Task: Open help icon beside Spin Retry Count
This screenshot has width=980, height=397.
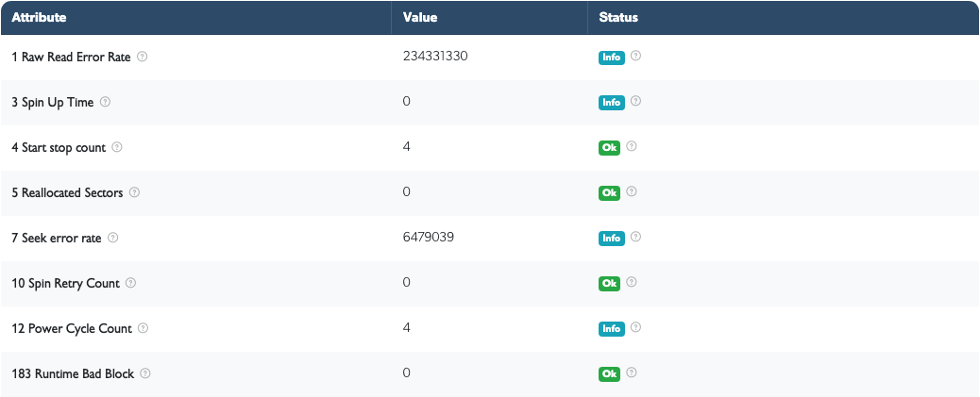Action: point(130,283)
